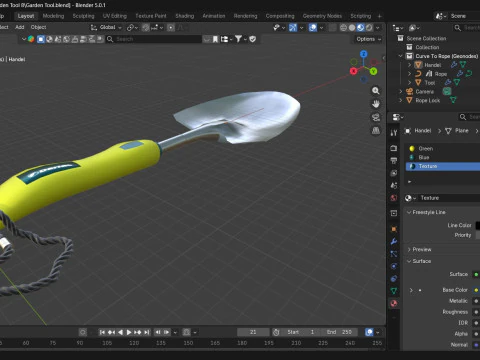Expand the Handel object in the outliner
Screen dimensions: 480x360
409,65
